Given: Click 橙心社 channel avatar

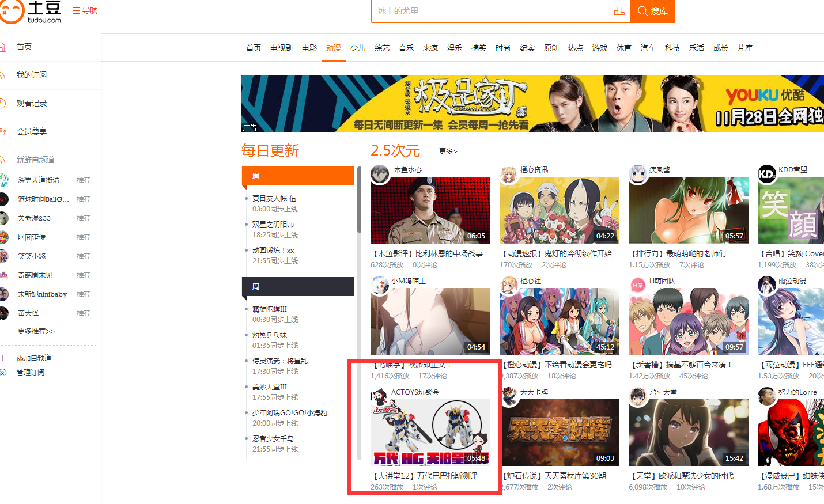Looking at the screenshot, I should click(x=509, y=286).
